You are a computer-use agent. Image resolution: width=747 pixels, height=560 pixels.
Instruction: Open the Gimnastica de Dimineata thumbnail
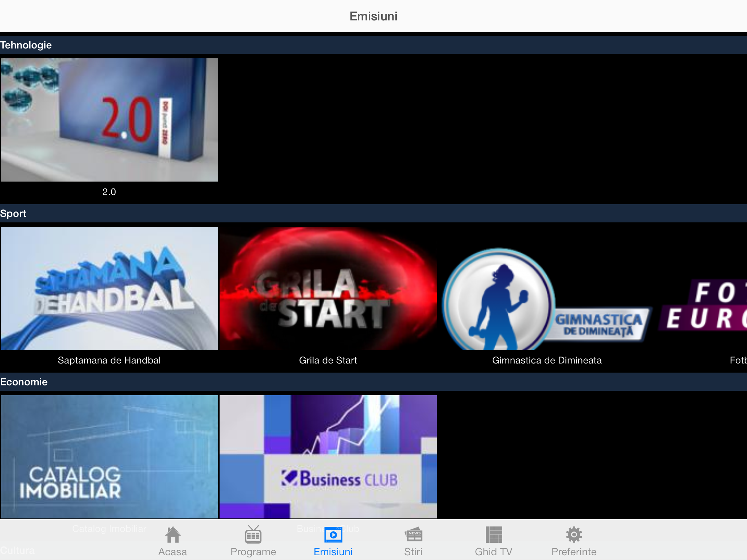[x=547, y=288]
